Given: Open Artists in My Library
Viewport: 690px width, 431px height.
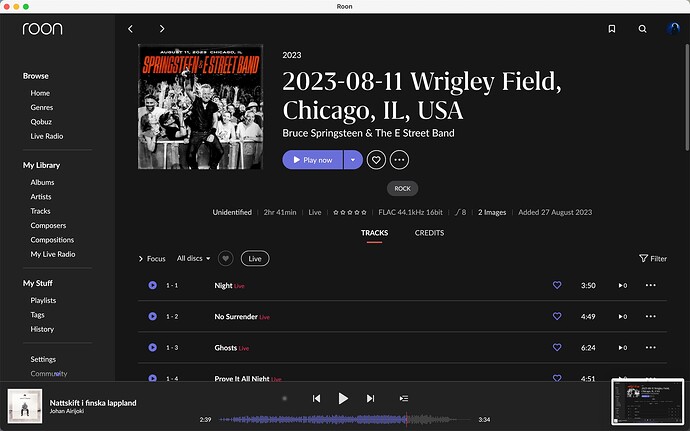Looking at the screenshot, I should 41,197.
